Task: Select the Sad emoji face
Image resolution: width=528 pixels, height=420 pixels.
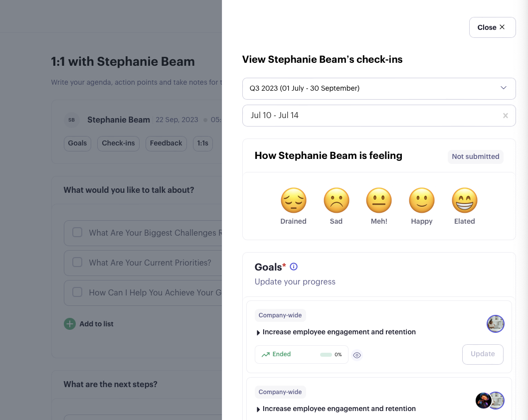Action: tap(336, 200)
